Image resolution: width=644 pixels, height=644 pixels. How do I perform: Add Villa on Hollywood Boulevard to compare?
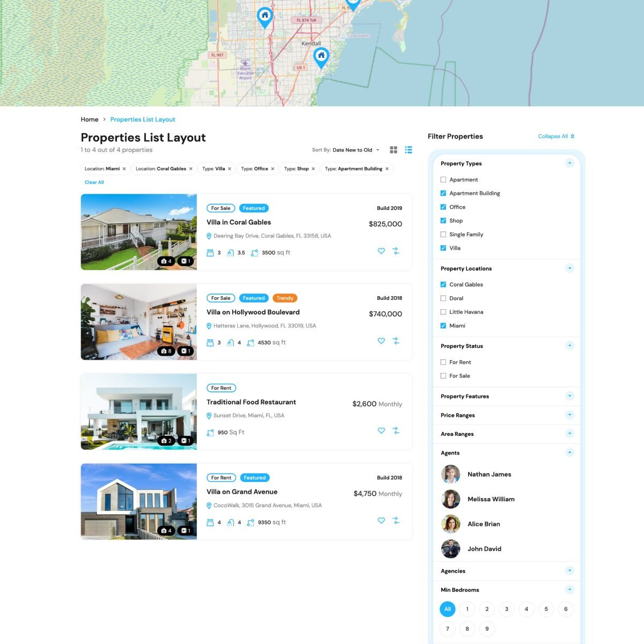pyautogui.click(x=396, y=341)
